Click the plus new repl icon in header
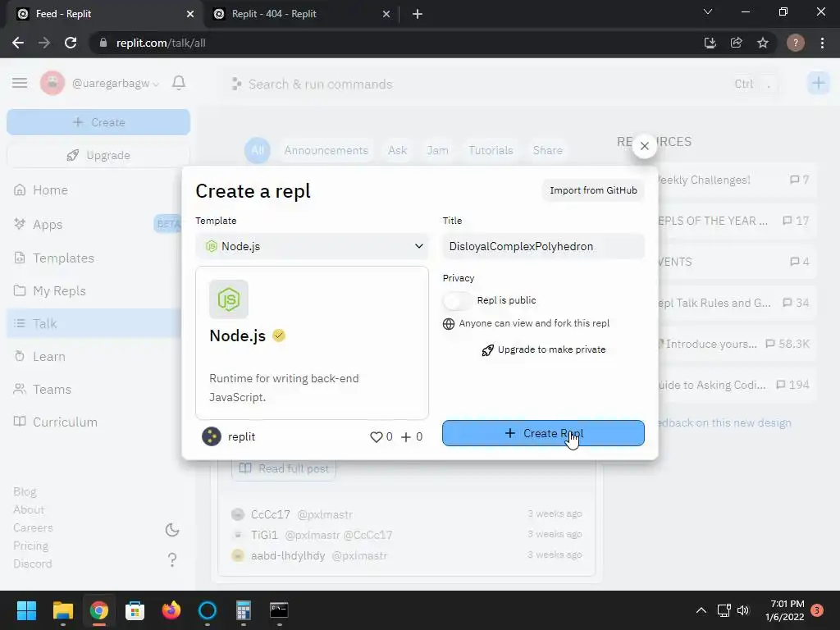The image size is (840, 630). click(x=818, y=83)
